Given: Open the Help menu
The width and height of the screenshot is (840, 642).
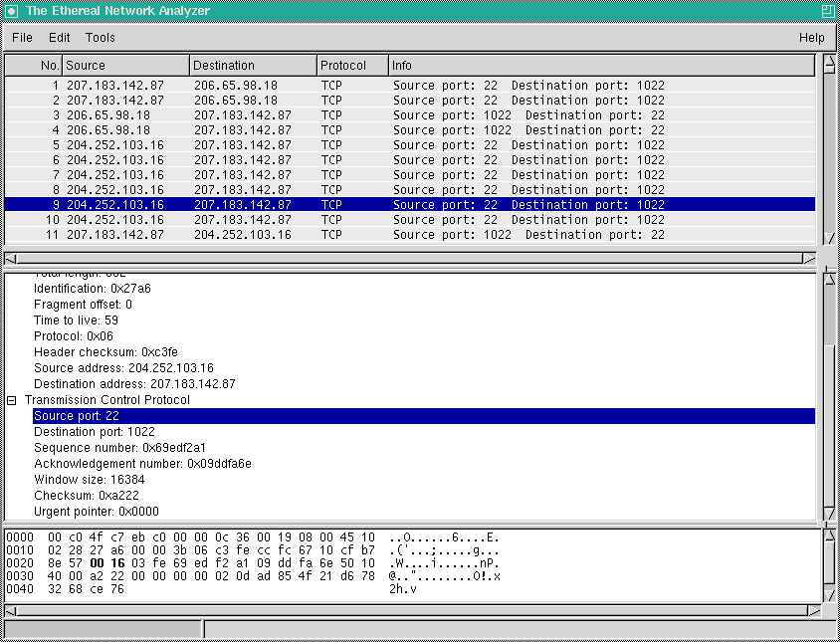Looking at the screenshot, I should (811, 38).
